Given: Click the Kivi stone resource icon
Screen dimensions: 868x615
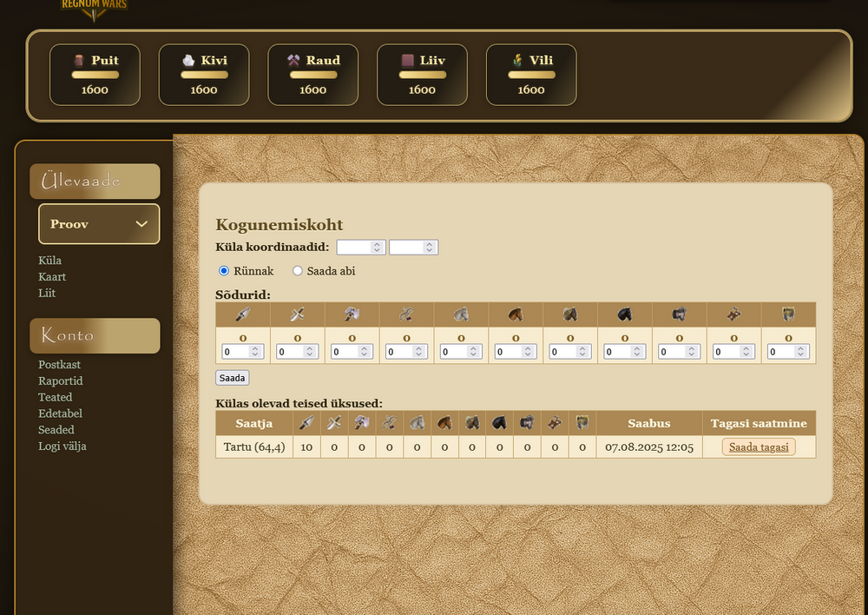Looking at the screenshot, I should [x=187, y=61].
